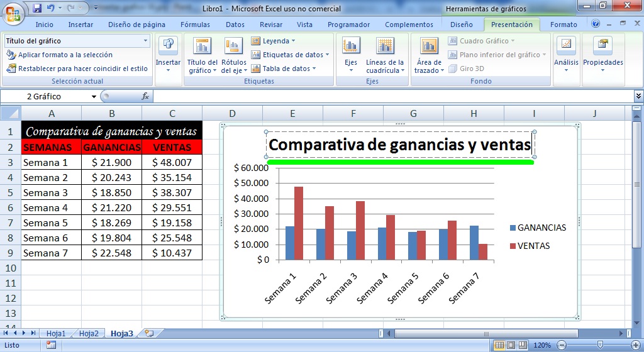Open Customize Quick Access Toolbar arrow
This screenshot has height=352, width=644.
pyautogui.click(x=96, y=8)
